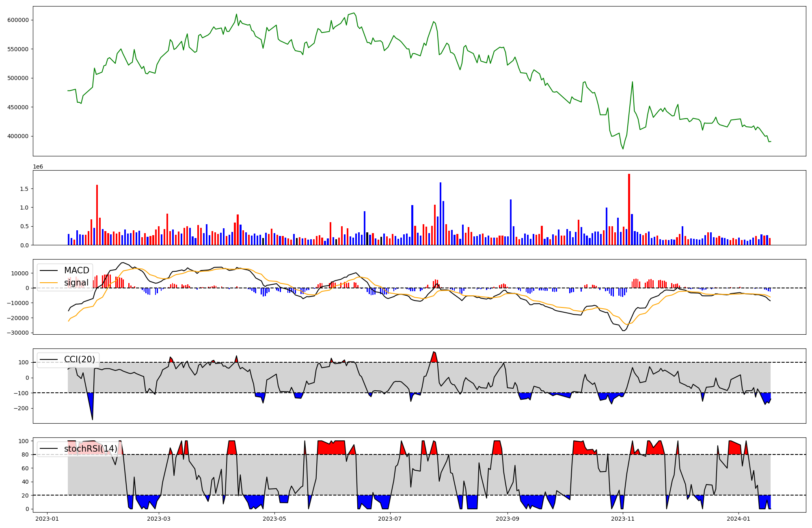Select the −10000 MACD axis label
This screenshot has width=812, height=528.
pyautogui.click(x=17, y=303)
